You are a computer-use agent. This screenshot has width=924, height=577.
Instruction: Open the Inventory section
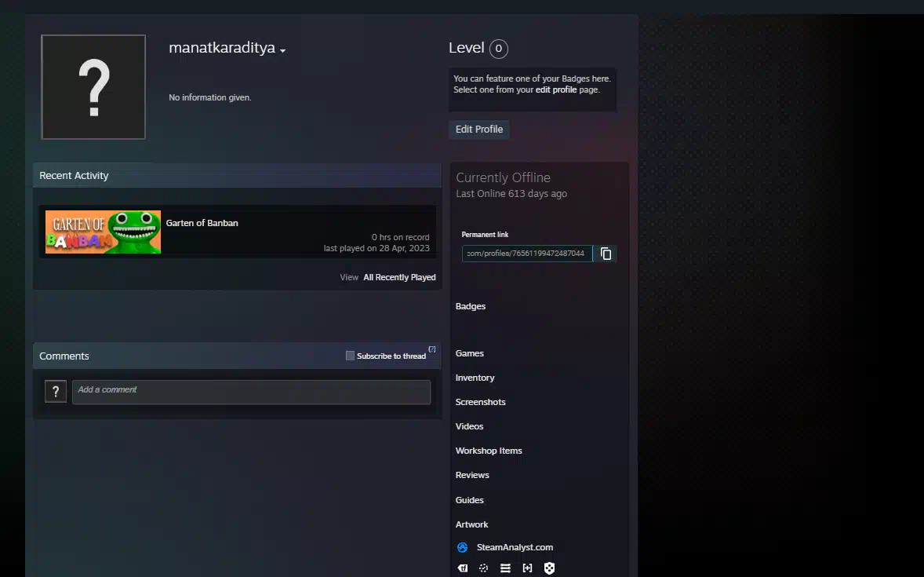(475, 378)
